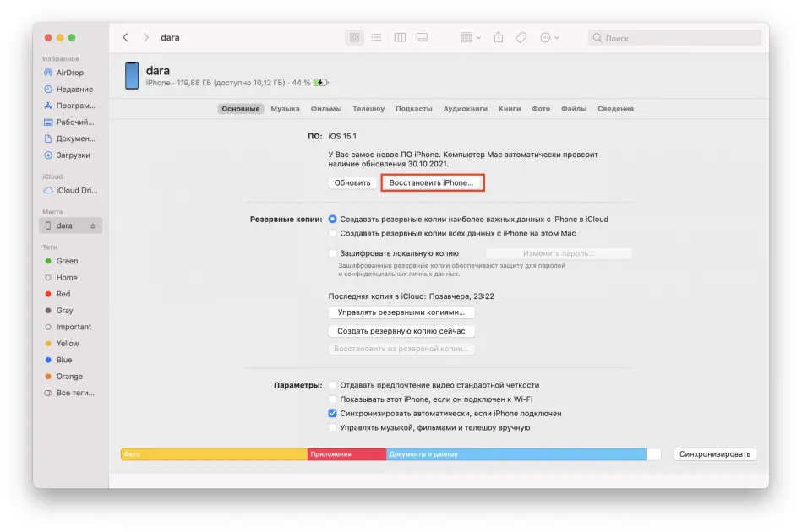Click Изменить пароль button
Screen dimensions: 802x532
559,253
